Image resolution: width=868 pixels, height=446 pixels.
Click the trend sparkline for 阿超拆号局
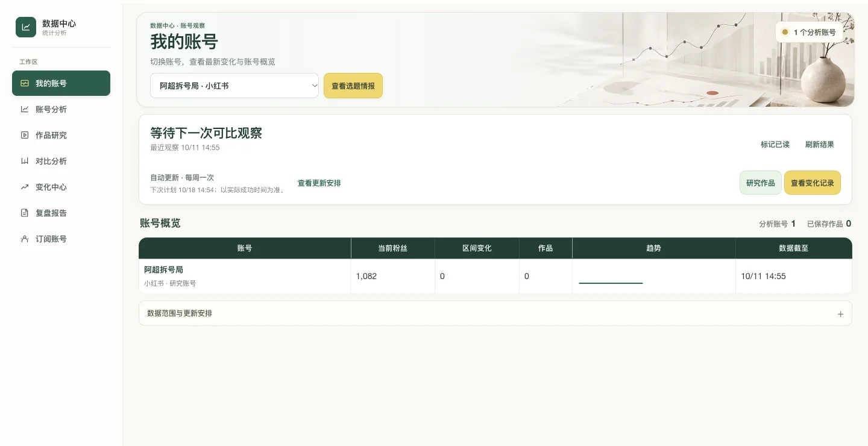[x=611, y=282]
